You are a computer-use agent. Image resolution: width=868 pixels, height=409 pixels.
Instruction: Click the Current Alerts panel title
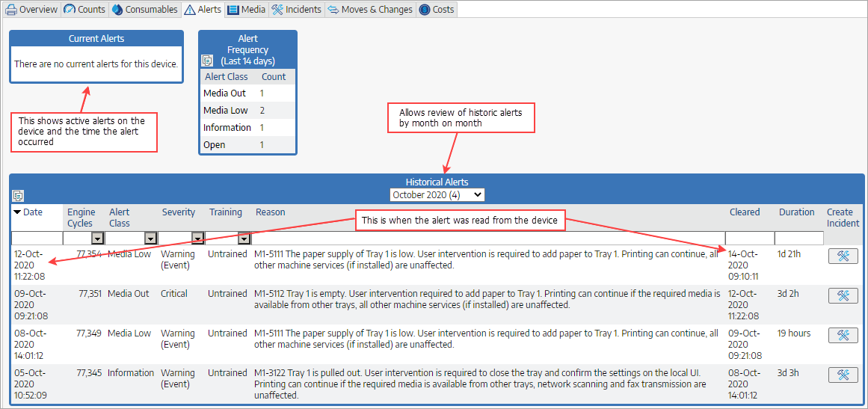pos(96,39)
